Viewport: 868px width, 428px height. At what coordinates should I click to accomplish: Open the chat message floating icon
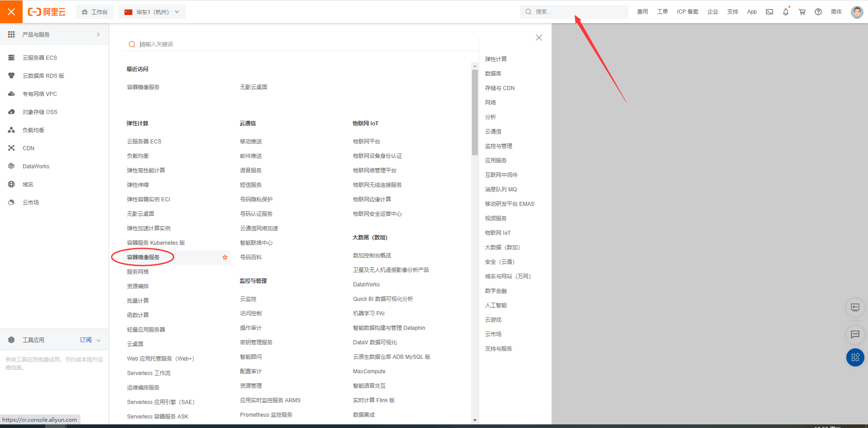[x=855, y=334]
